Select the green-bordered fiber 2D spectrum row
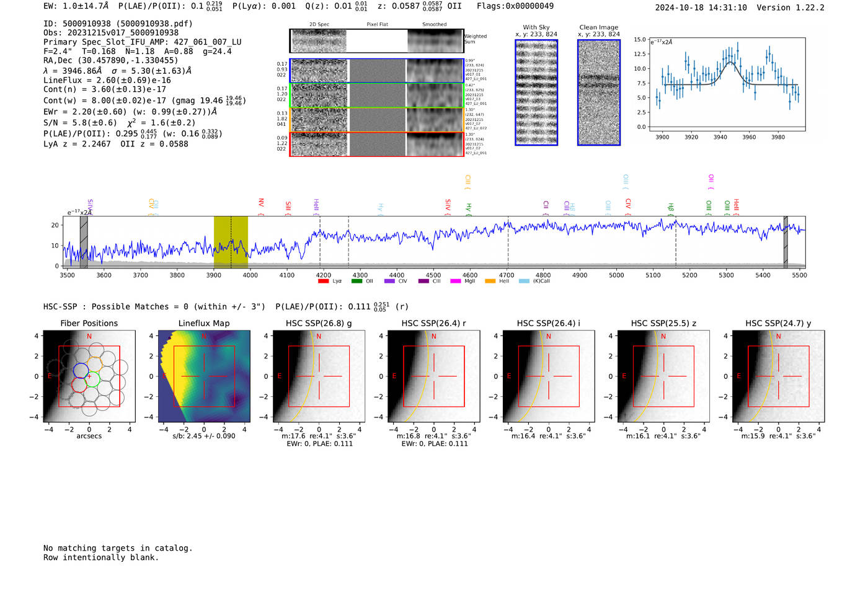 pos(377,96)
